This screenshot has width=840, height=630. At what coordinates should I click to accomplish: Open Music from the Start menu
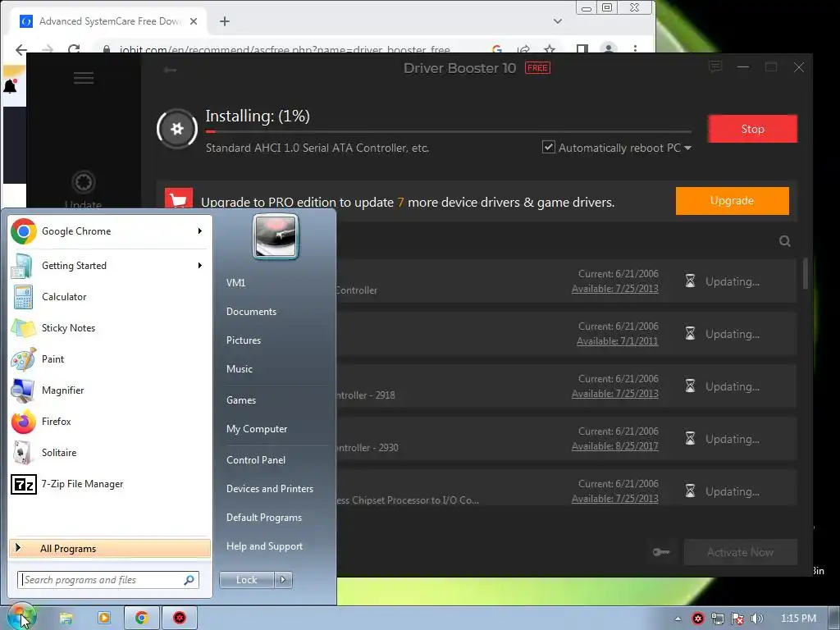(x=239, y=368)
